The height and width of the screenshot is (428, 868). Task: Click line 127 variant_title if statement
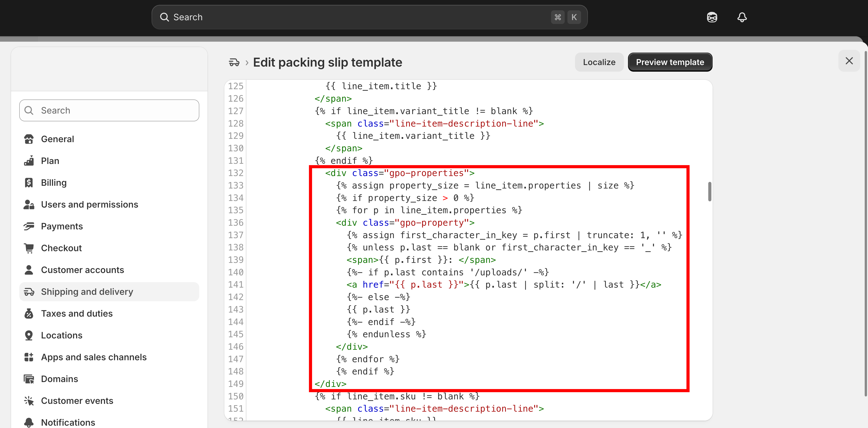[423, 111]
